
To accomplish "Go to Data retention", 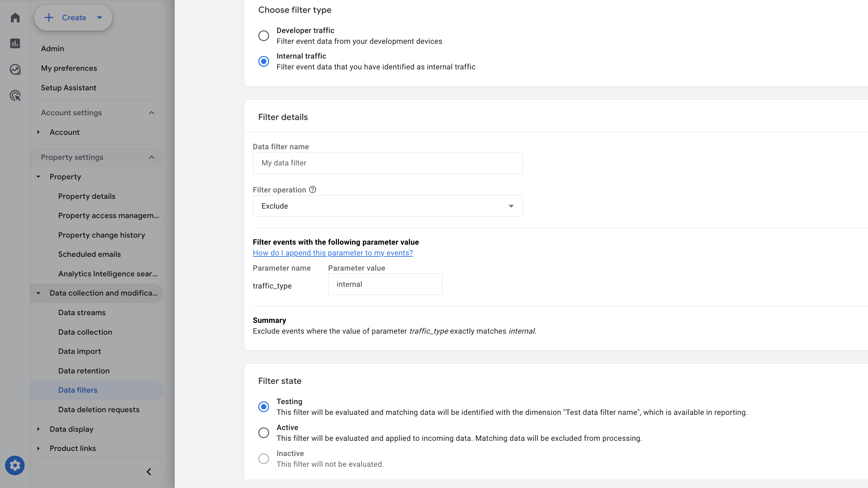I will click(84, 371).
